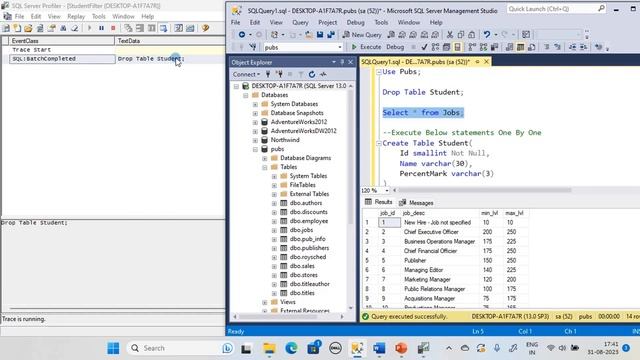Viewport: 640px width, 360px height.
Task: Expand the System Databases folder
Action: 255,104
